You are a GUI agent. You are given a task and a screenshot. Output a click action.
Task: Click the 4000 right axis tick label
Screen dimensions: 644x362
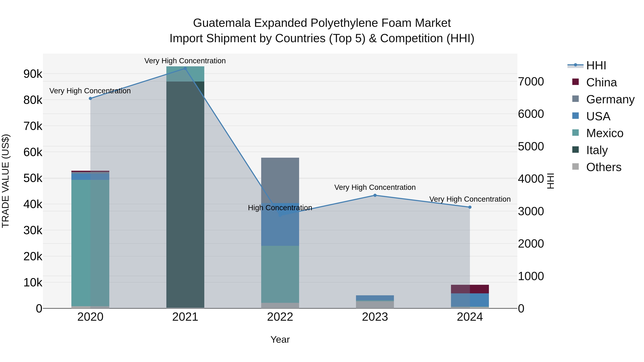click(531, 179)
